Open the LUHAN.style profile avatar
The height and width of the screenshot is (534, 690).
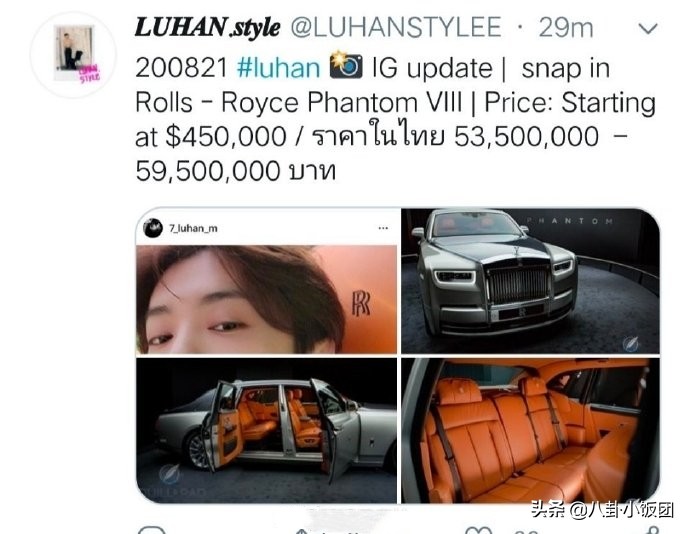[73, 55]
